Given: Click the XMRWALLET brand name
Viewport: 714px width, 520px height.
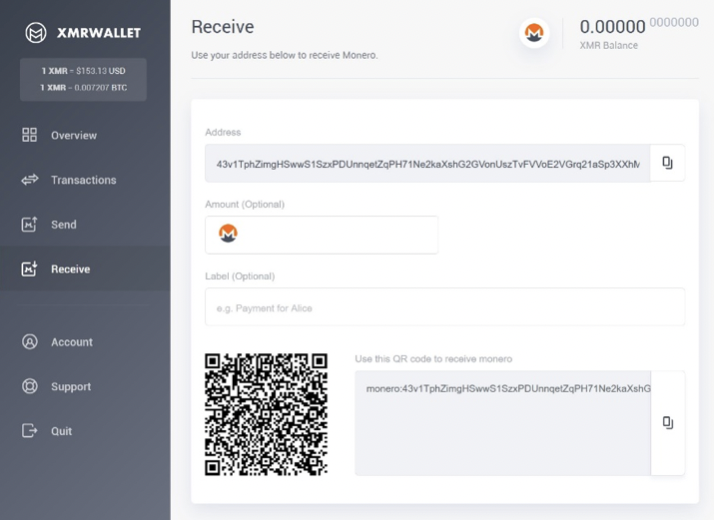Looking at the screenshot, I should pyautogui.click(x=99, y=33).
